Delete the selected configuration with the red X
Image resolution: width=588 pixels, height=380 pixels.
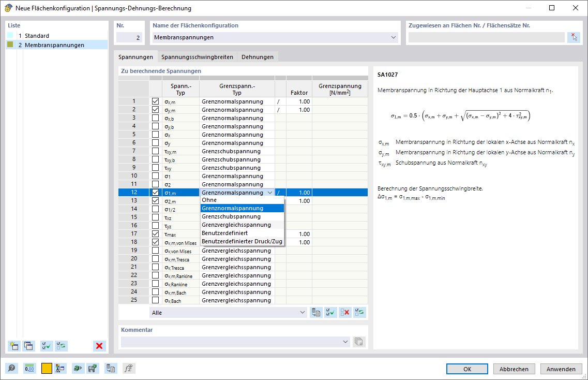[x=99, y=346]
